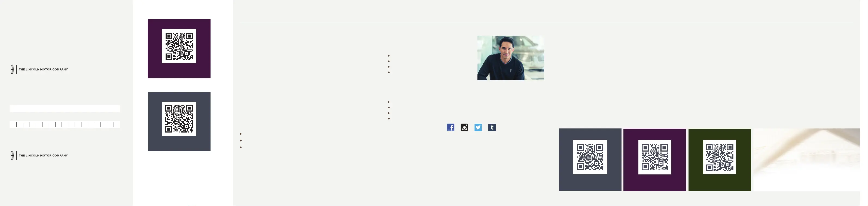Pick the dark green color tile
Screen dimensions: 868x206
pyautogui.click(x=720, y=159)
